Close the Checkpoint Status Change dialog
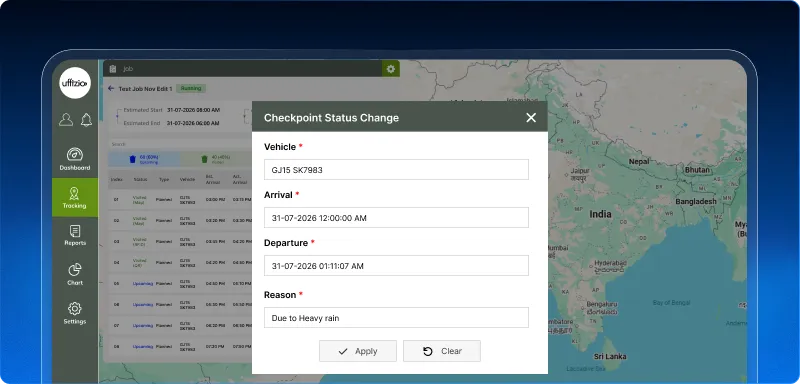 531,118
